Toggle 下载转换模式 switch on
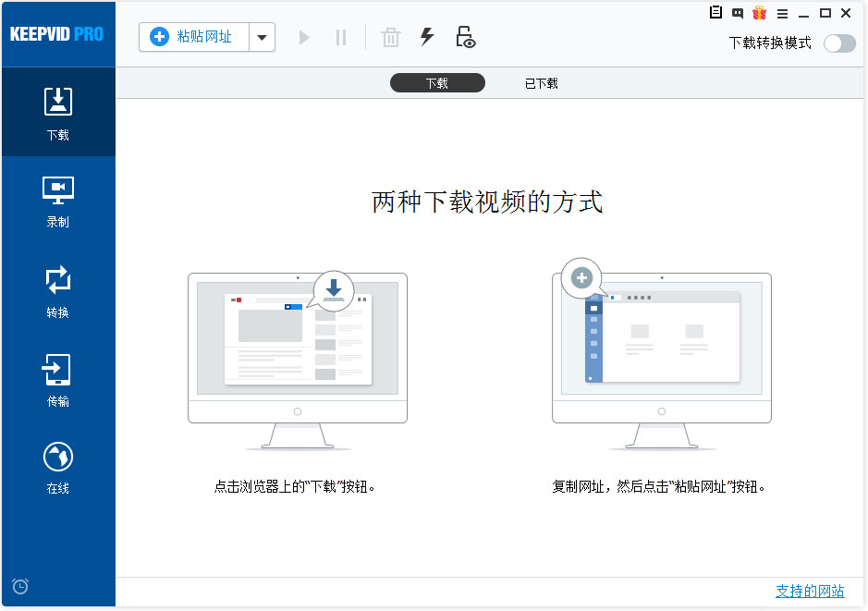Image resolution: width=868 pixels, height=611 pixels. coord(839,43)
